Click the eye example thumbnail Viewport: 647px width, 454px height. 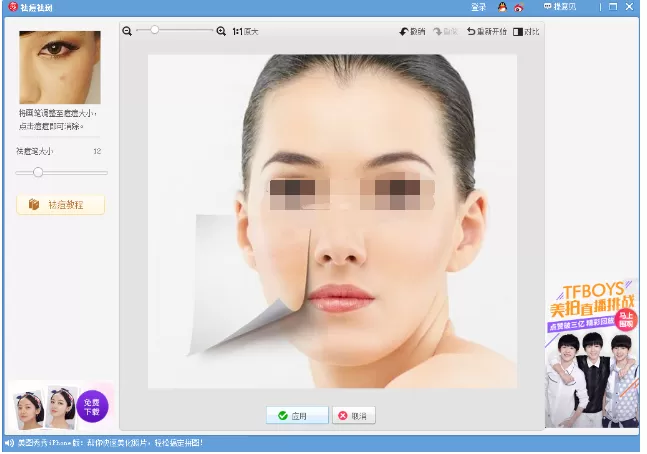(60, 67)
